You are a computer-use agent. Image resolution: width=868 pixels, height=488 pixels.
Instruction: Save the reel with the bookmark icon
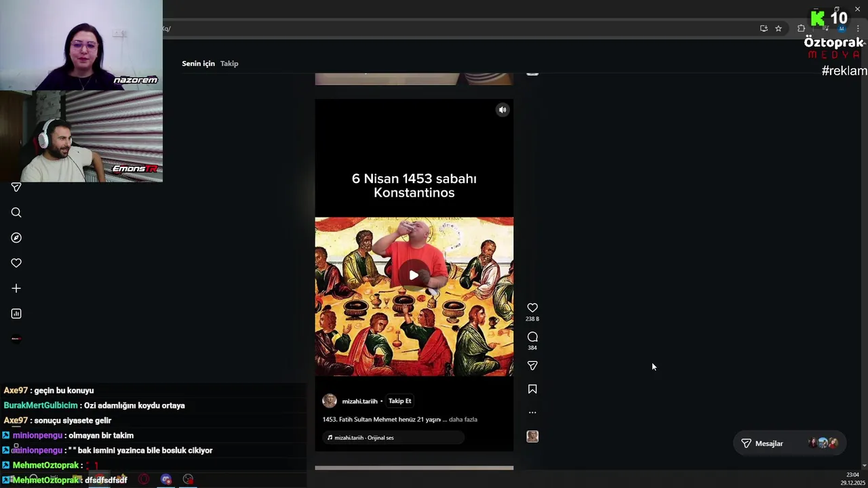coord(532,389)
